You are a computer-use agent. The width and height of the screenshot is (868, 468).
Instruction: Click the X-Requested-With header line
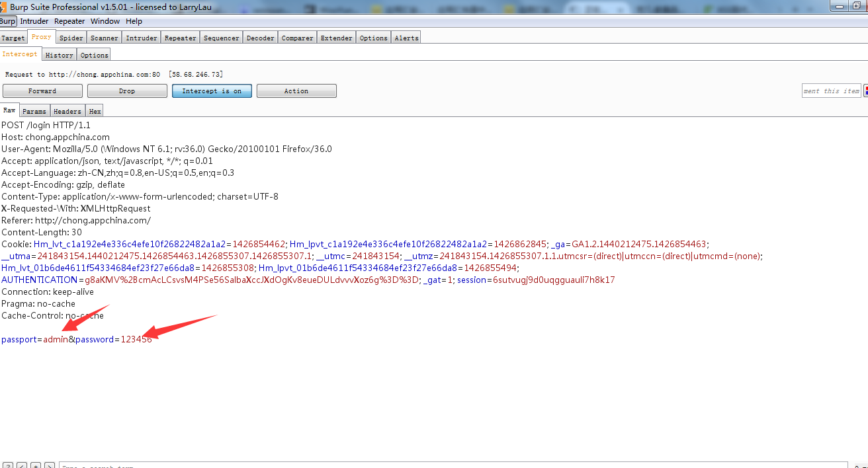(76, 208)
